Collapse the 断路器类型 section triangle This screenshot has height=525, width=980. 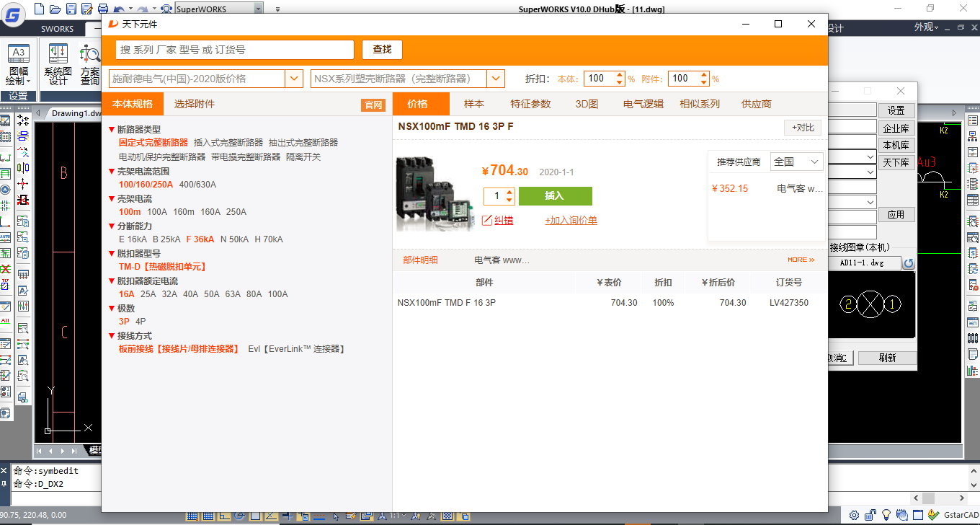[x=112, y=130]
